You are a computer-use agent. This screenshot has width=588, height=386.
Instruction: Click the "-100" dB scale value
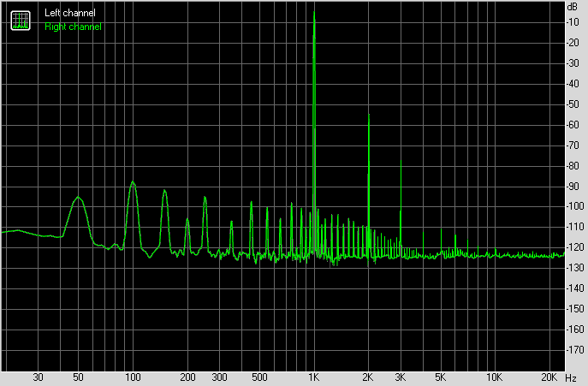pos(575,206)
